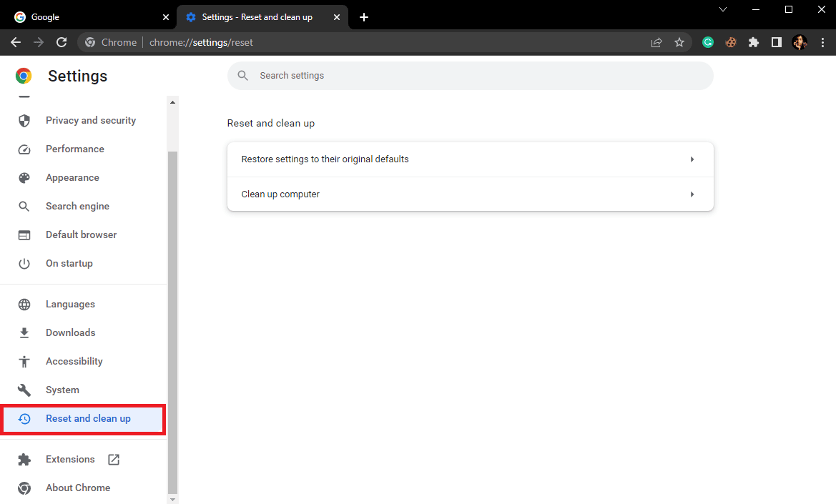Click the external link icon beside Extensions
This screenshot has height=504, width=836.
click(x=114, y=459)
